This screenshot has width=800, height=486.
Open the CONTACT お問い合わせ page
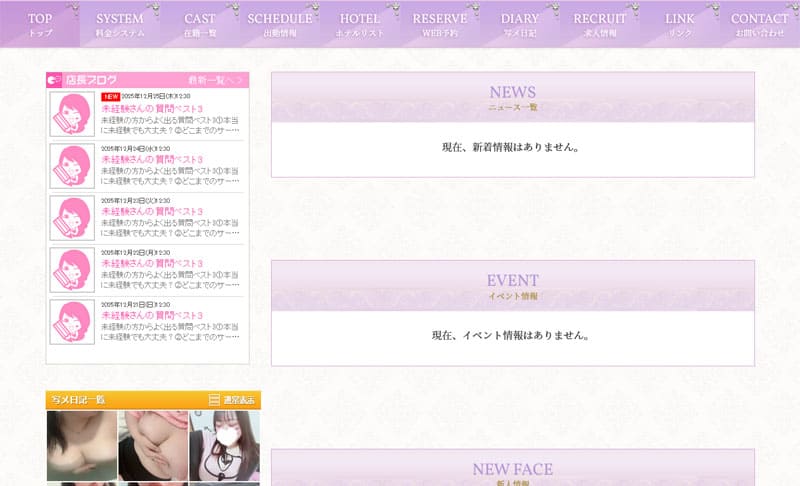(760, 24)
